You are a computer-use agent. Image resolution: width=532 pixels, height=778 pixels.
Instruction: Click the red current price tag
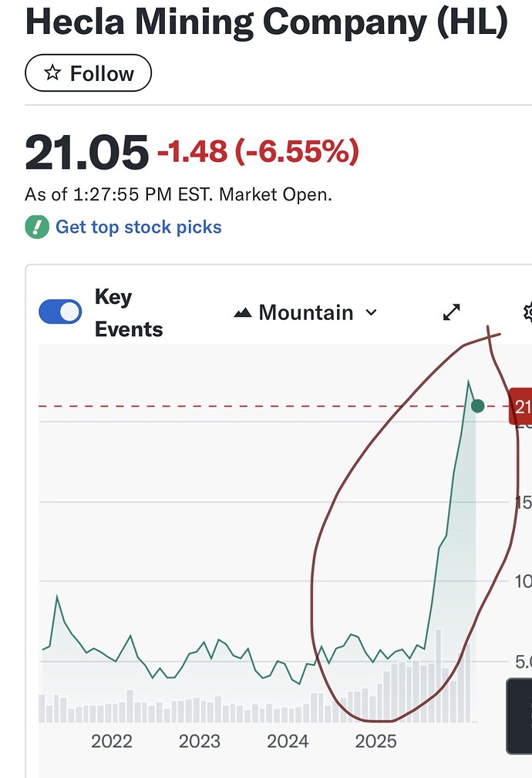pyautogui.click(x=522, y=407)
